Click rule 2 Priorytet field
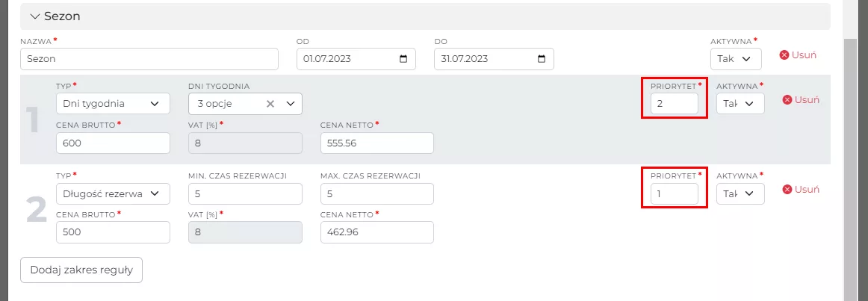868x301 pixels. pyautogui.click(x=674, y=193)
